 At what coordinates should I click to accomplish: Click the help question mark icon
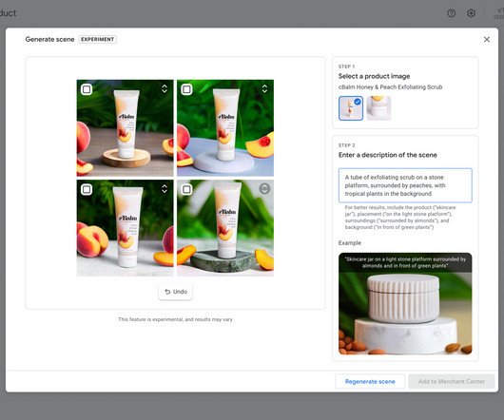[452, 13]
